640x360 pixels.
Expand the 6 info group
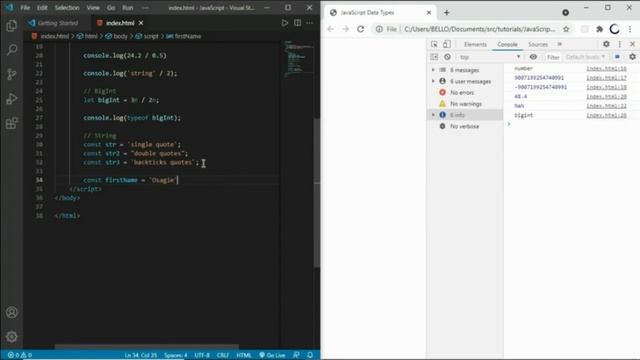[433, 115]
